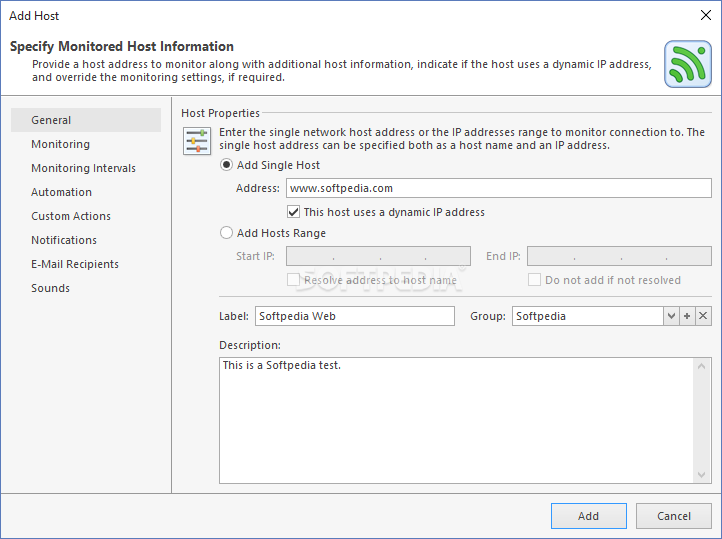Expand the Group dropdown arrow
The image size is (722, 539).
(x=671, y=316)
